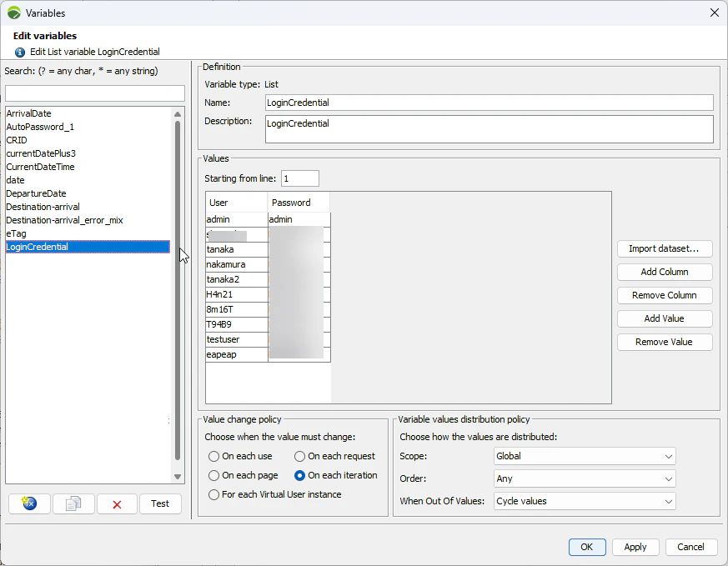728x566 pixels.
Task: Select Destination-arrival_error_mix in the variable list
Action: coord(88,220)
